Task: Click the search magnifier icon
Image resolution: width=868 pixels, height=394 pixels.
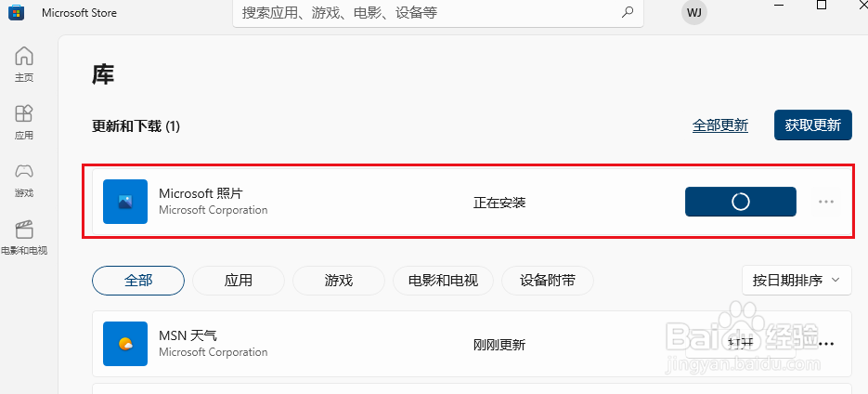Action: point(628,12)
